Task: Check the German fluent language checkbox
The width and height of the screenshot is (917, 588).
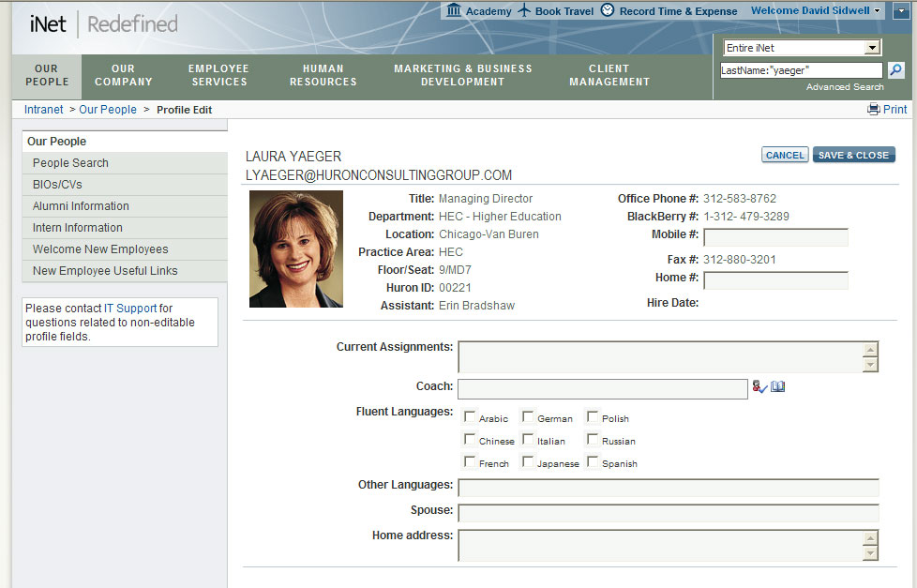Action: coord(528,416)
